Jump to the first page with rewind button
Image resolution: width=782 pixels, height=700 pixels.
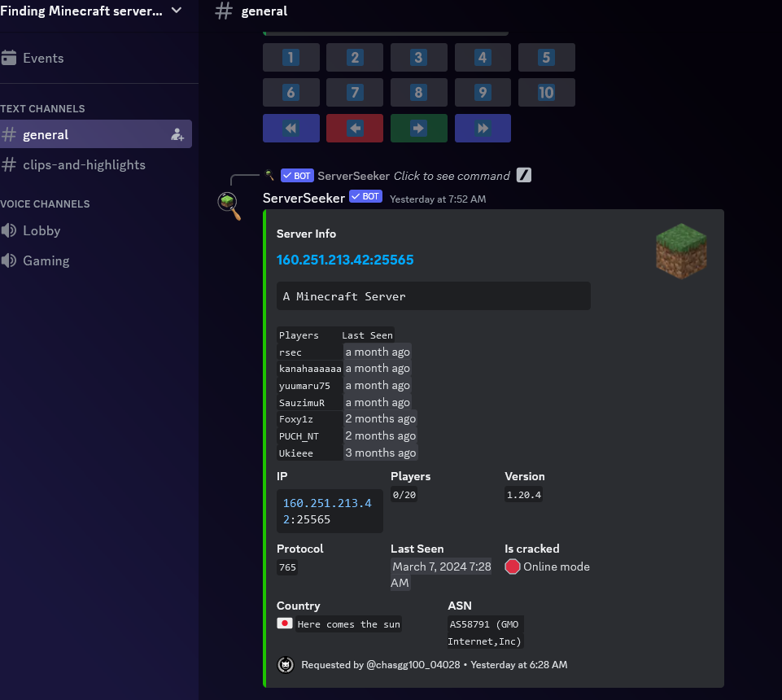(x=291, y=129)
